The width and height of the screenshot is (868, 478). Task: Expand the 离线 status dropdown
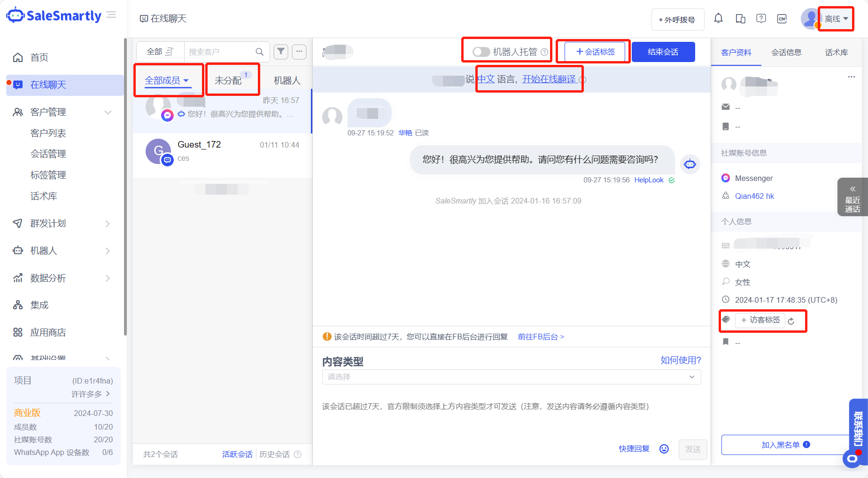[836, 18]
